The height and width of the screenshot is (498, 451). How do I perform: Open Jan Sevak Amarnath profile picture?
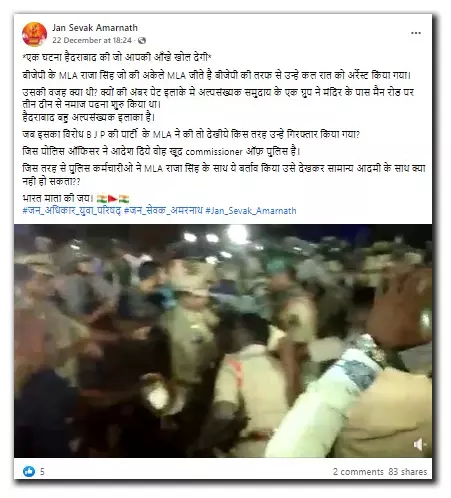click(34, 34)
